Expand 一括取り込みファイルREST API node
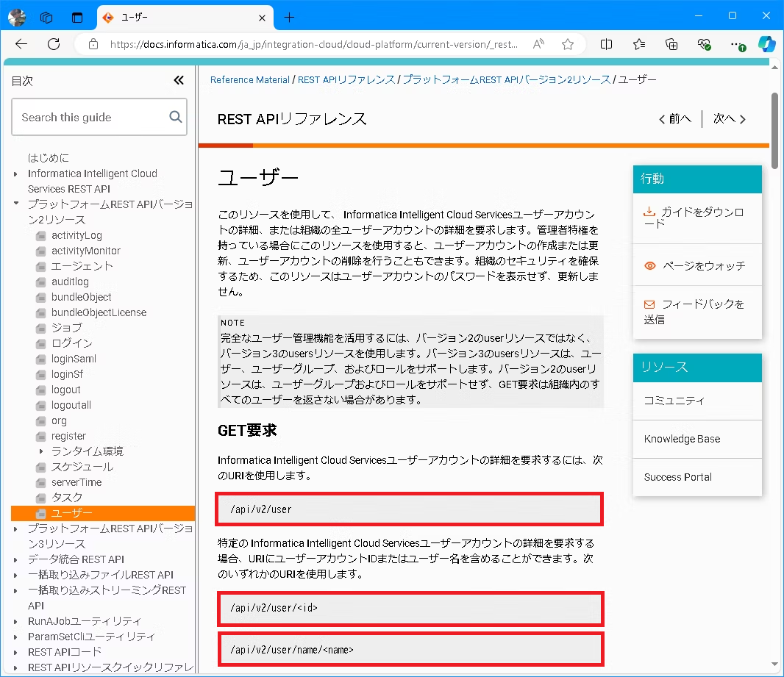This screenshot has width=784, height=677. [15, 576]
